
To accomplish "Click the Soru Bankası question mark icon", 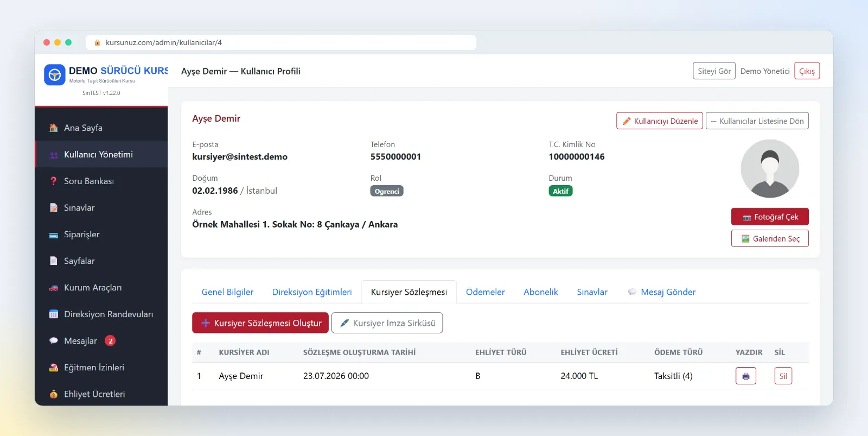I will (x=54, y=181).
